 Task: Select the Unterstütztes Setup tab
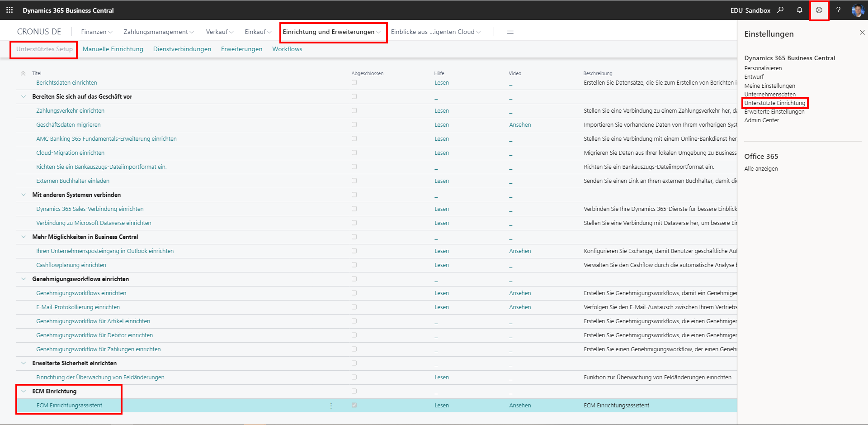click(44, 49)
